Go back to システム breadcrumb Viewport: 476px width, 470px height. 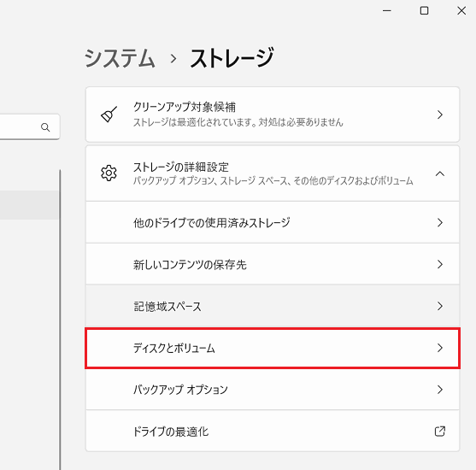click(120, 58)
